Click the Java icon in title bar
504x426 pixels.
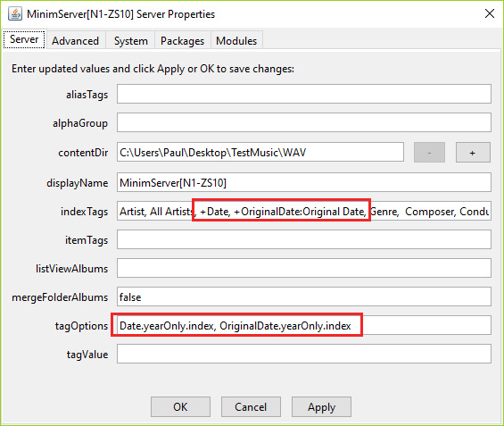(15, 13)
